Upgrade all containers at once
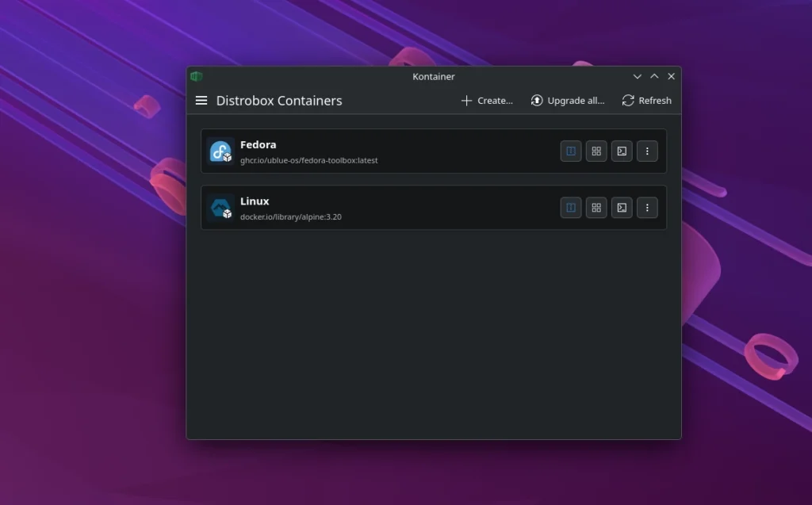The image size is (812, 505). coord(568,101)
